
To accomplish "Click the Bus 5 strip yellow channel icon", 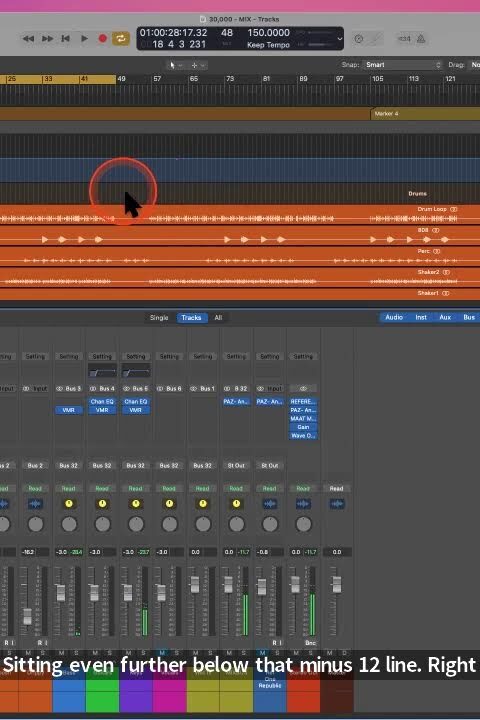I will pyautogui.click(x=136, y=504).
